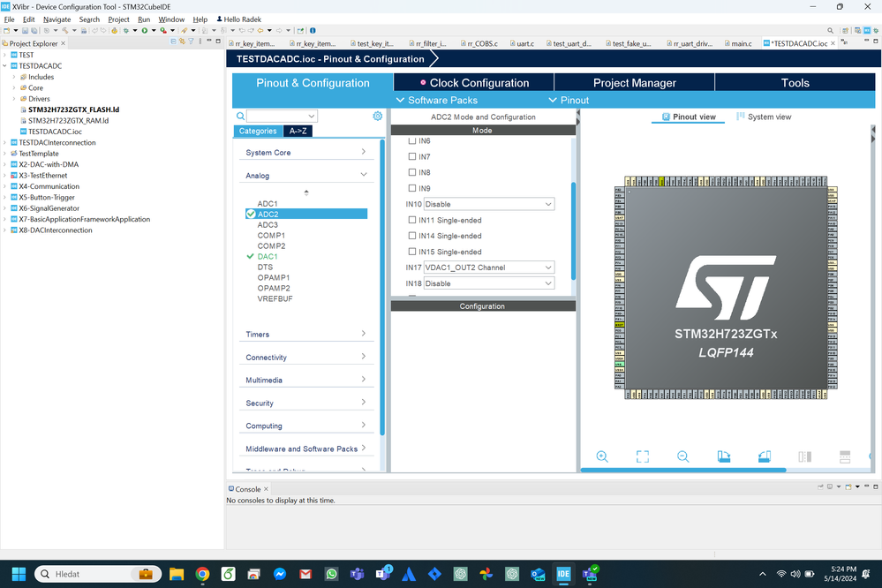Expand the System Core category
Viewport: 882px width, 588px height.
click(x=306, y=153)
